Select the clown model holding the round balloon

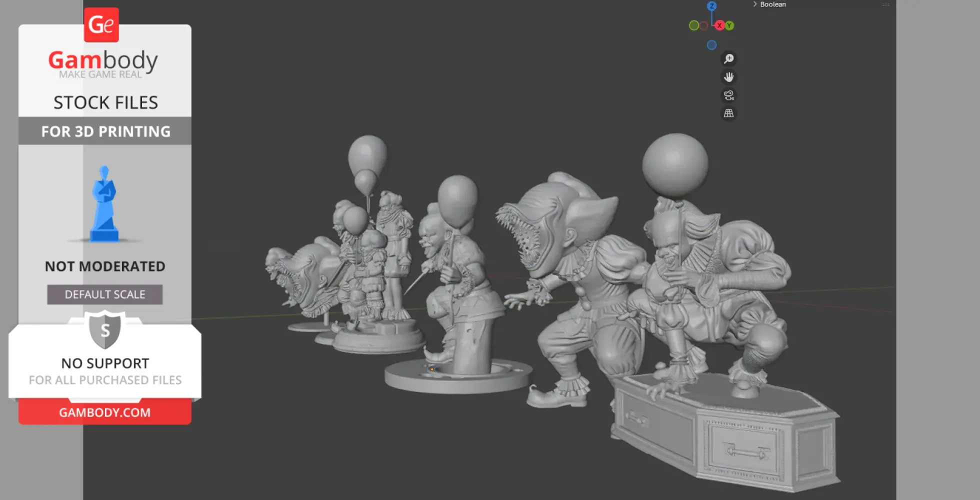point(460,270)
